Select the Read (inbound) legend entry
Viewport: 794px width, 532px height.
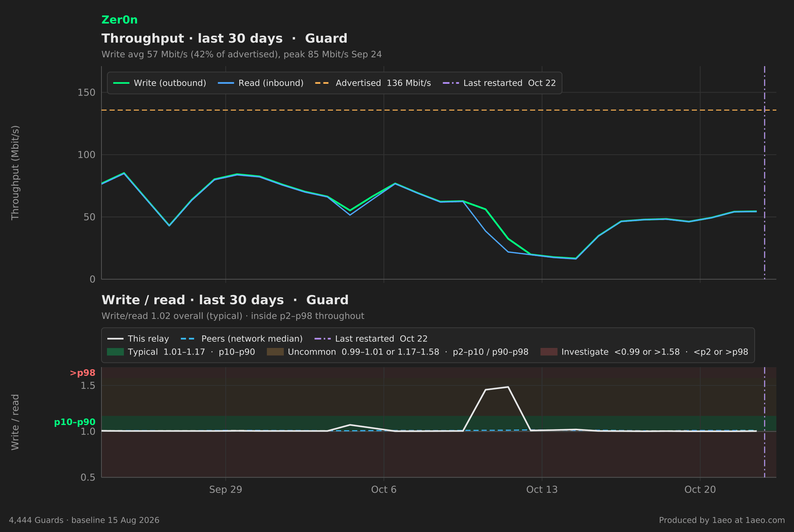pyautogui.click(x=261, y=83)
